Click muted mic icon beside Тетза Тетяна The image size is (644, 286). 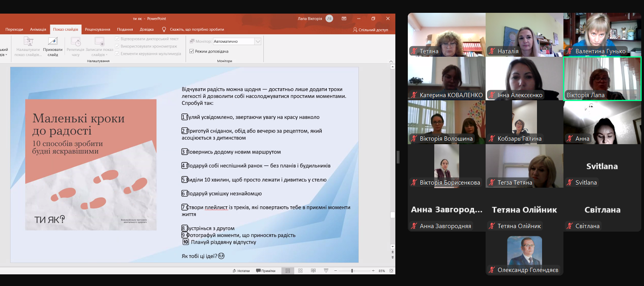(492, 182)
